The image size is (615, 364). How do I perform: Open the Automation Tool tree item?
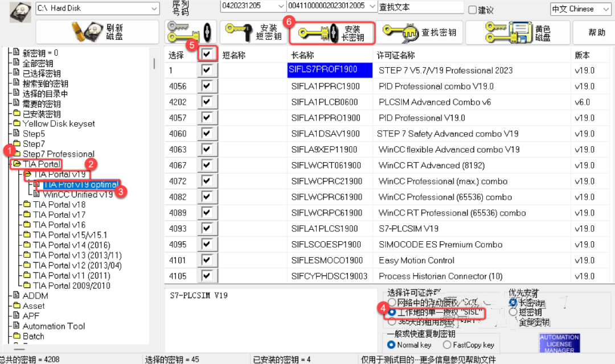54,326
